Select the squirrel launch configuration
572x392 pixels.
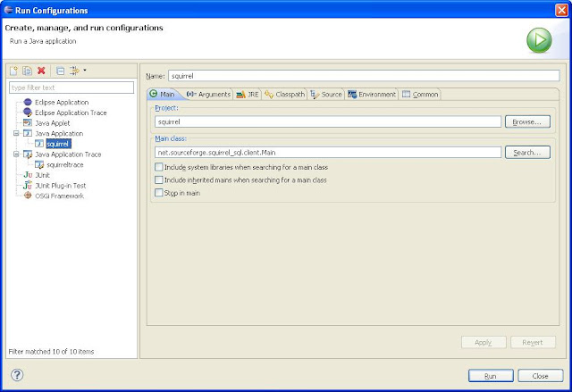58,144
